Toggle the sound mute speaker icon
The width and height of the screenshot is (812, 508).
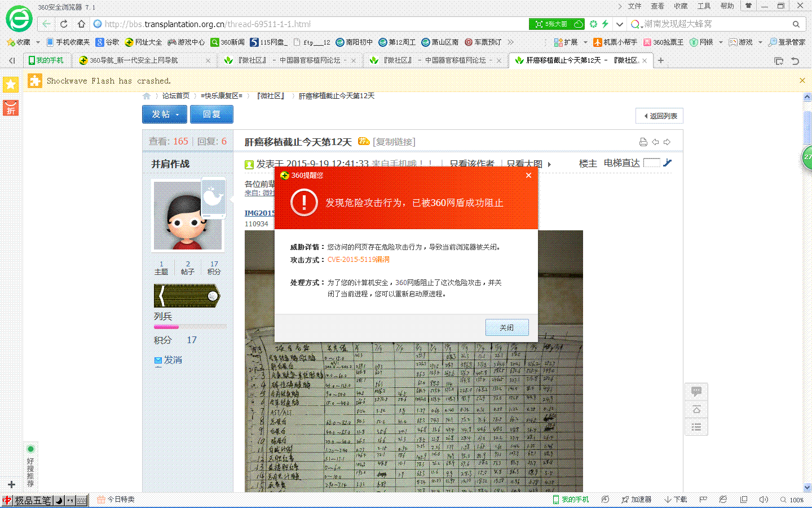click(x=764, y=500)
